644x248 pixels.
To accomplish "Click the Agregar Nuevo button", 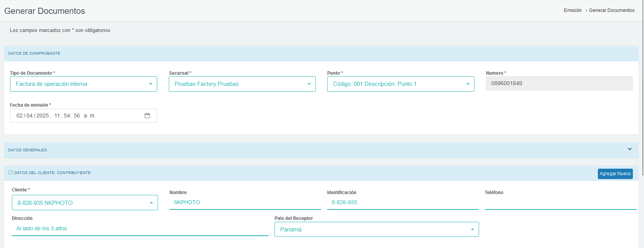I will [x=615, y=174].
